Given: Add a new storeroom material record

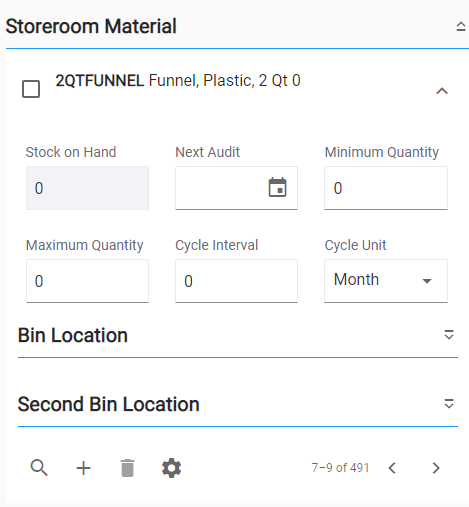Looking at the screenshot, I should point(83,468).
